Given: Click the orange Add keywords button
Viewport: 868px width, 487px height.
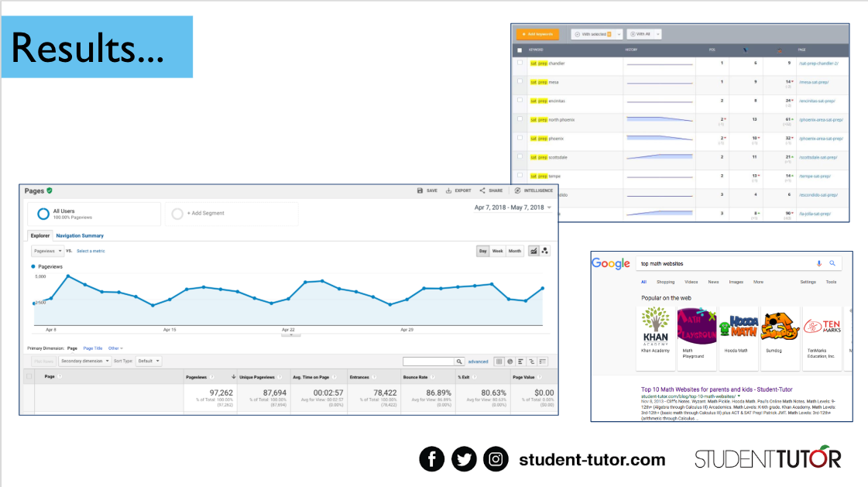Looking at the screenshot, I should pyautogui.click(x=537, y=34).
